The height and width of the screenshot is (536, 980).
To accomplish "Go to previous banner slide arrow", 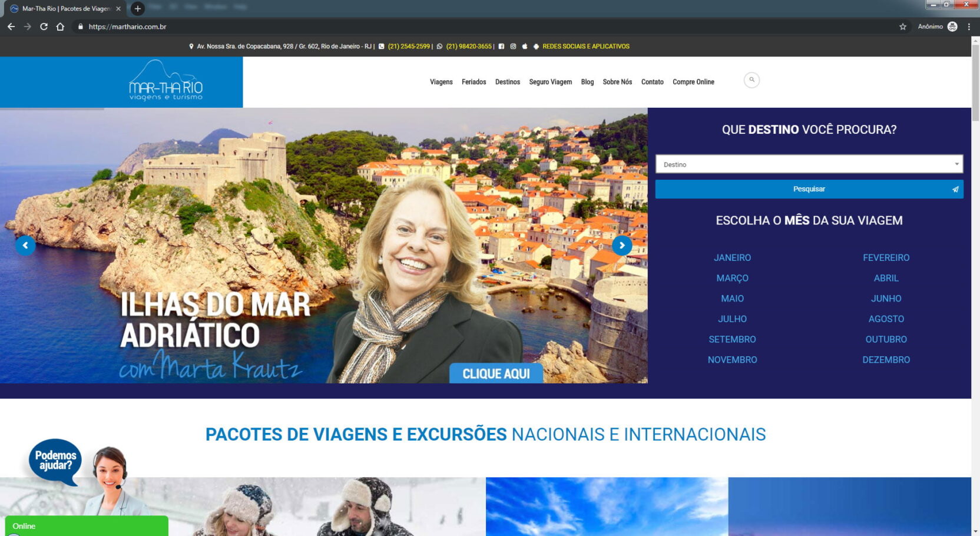I will coord(25,246).
